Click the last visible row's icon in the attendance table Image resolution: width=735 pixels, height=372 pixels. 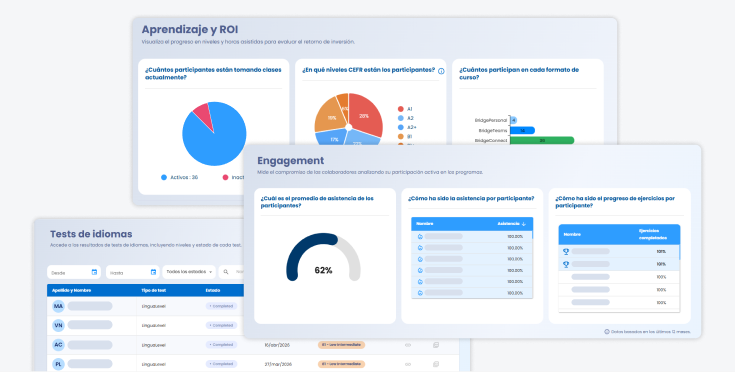[x=420, y=293]
